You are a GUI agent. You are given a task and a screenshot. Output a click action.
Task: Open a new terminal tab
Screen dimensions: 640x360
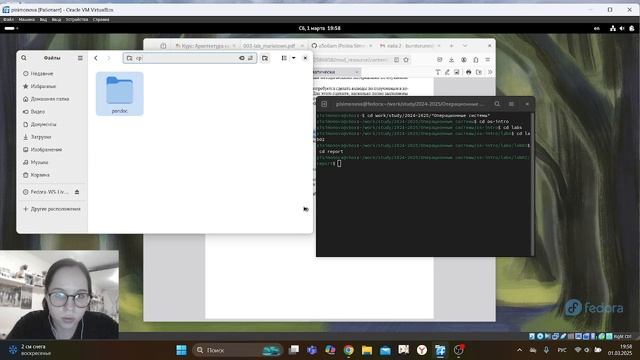pyautogui.click(x=324, y=104)
